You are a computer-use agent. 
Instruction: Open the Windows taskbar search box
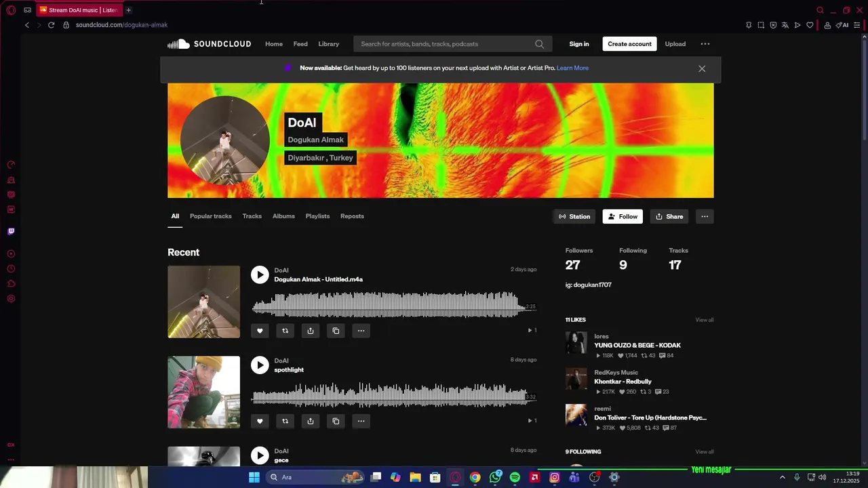[315, 477]
